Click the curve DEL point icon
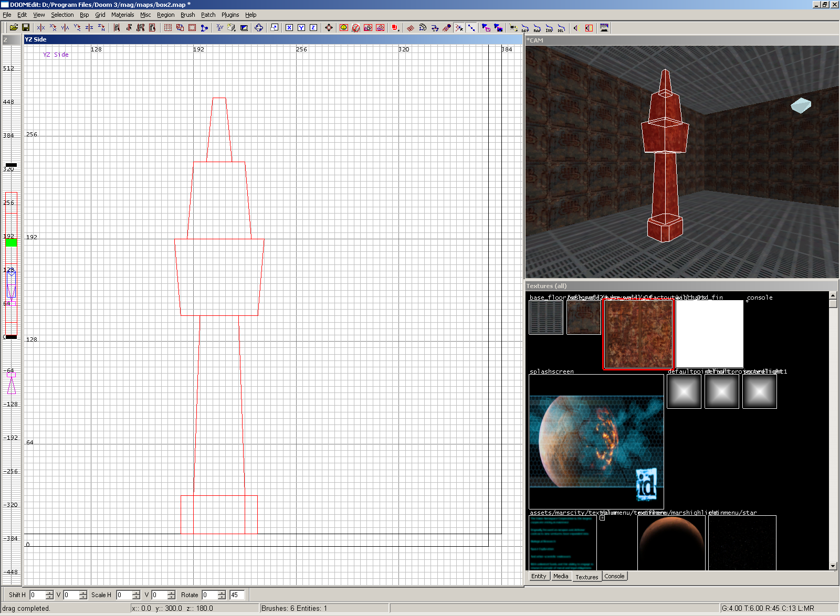The image size is (840, 616). coord(561,28)
